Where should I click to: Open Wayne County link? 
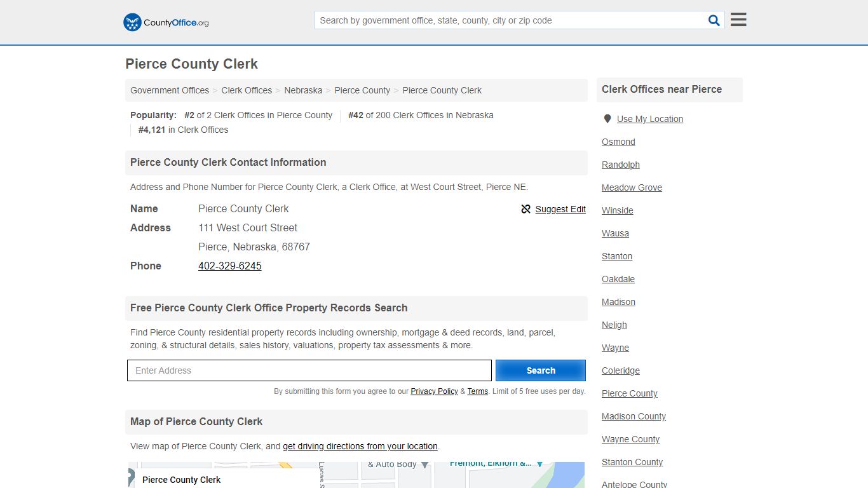630,439
